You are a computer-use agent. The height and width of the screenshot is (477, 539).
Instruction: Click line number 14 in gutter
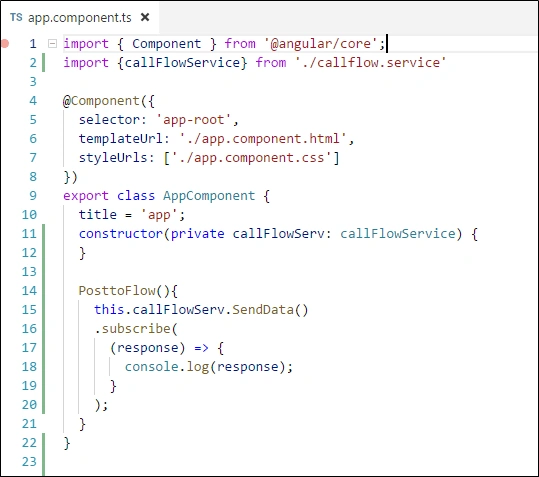[29, 291]
